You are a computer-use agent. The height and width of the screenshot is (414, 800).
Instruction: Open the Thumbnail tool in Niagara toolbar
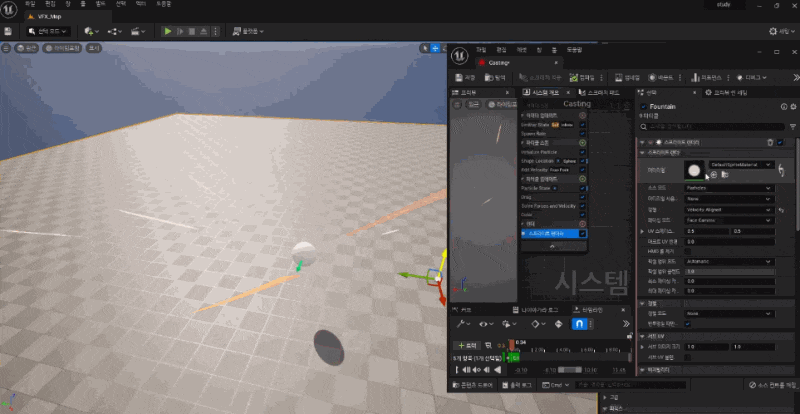tap(628, 78)
